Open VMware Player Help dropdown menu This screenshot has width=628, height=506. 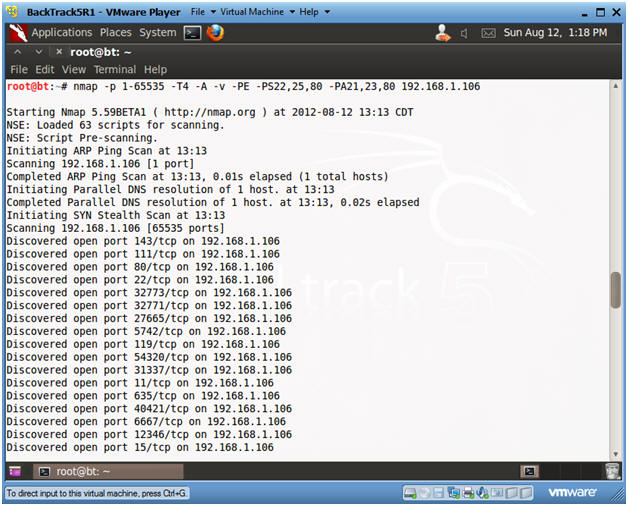pyautogui.click(x=314, y=12)
